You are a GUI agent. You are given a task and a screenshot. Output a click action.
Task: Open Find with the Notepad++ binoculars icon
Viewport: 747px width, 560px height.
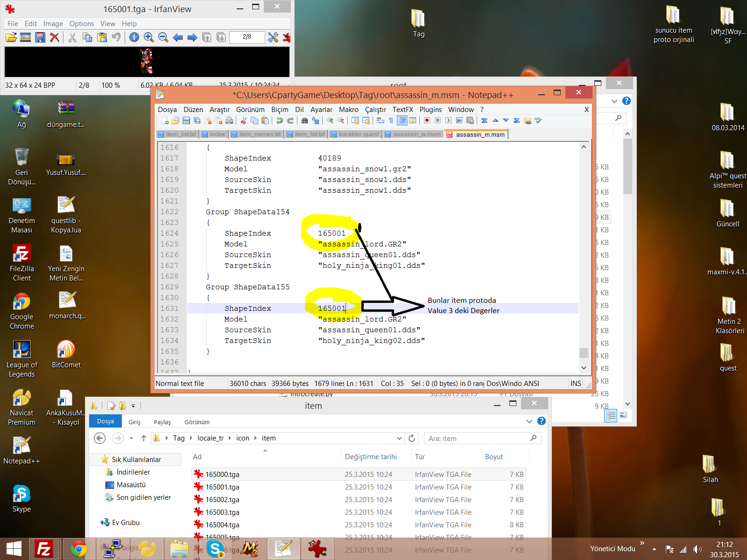tap(304, 120)
